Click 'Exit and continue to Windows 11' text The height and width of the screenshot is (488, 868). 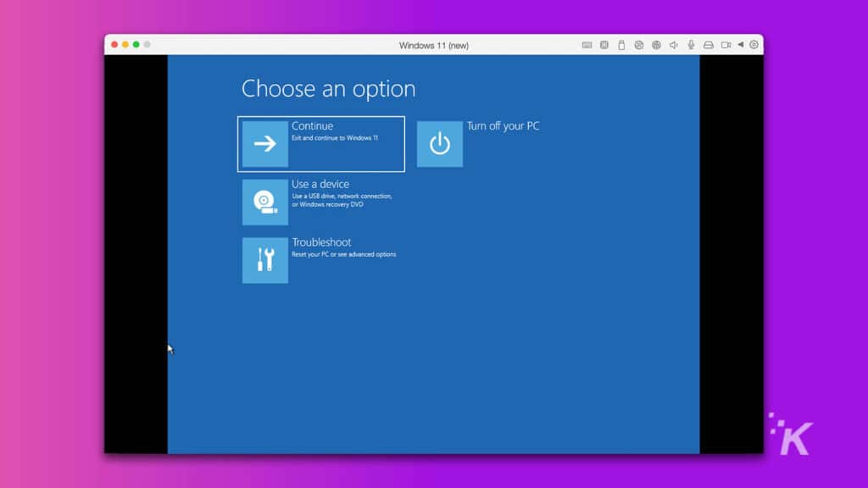(x=335, y=138)
